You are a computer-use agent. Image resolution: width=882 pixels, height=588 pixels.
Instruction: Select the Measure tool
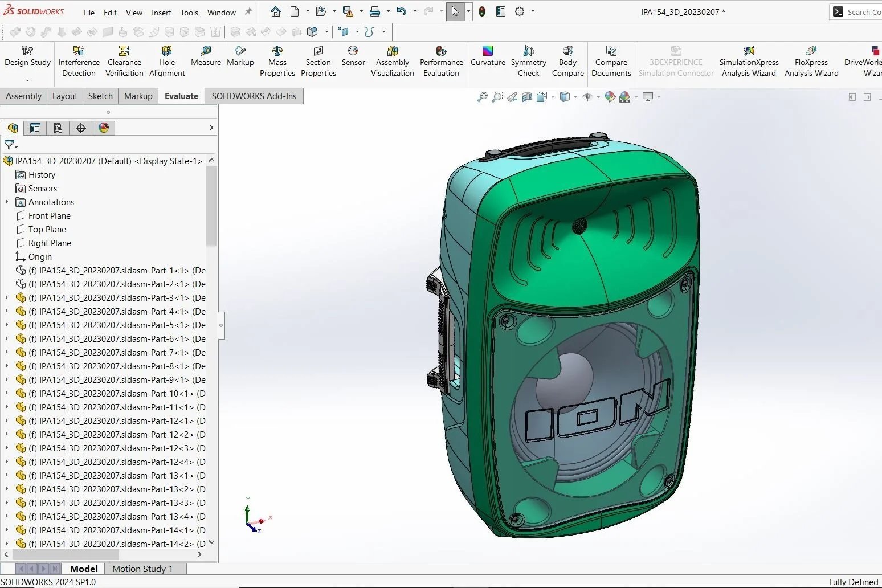click(x=206, y=56)
